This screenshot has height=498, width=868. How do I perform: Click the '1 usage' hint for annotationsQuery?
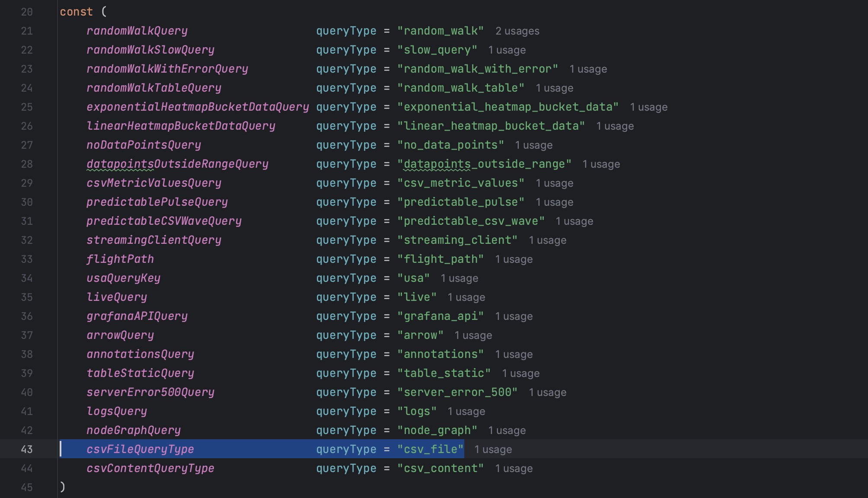click(514, 354)
